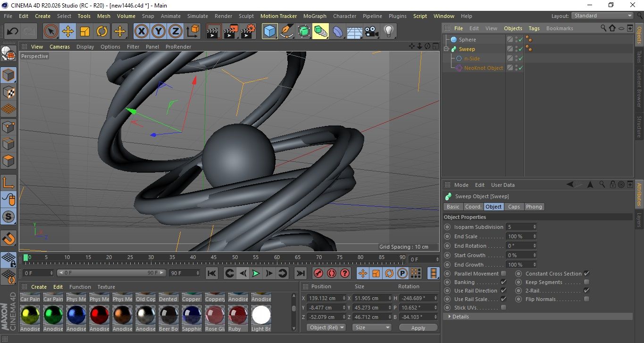Screen dimensions: 644x343
Task: Select the Move tool in top toolbar
Action: coord(67,32)
